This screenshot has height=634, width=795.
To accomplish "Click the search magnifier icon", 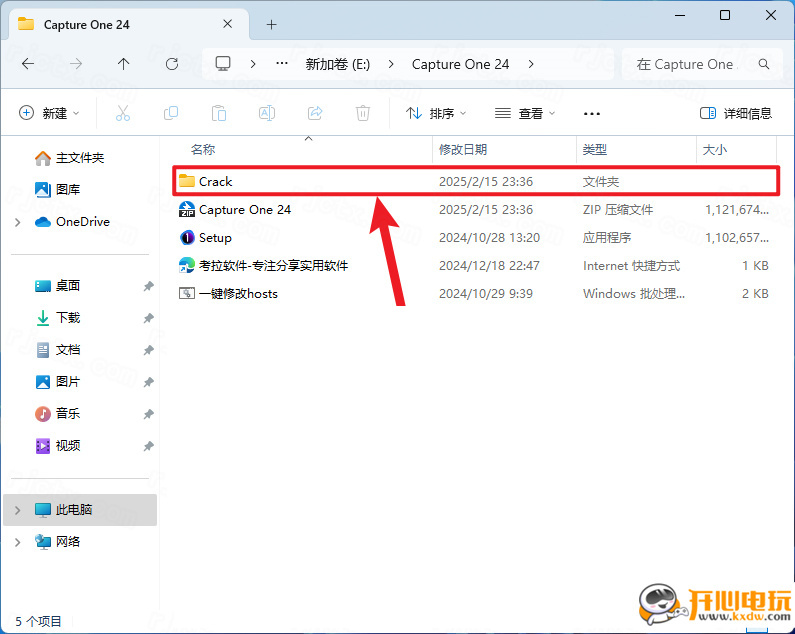I will [764, 64].
